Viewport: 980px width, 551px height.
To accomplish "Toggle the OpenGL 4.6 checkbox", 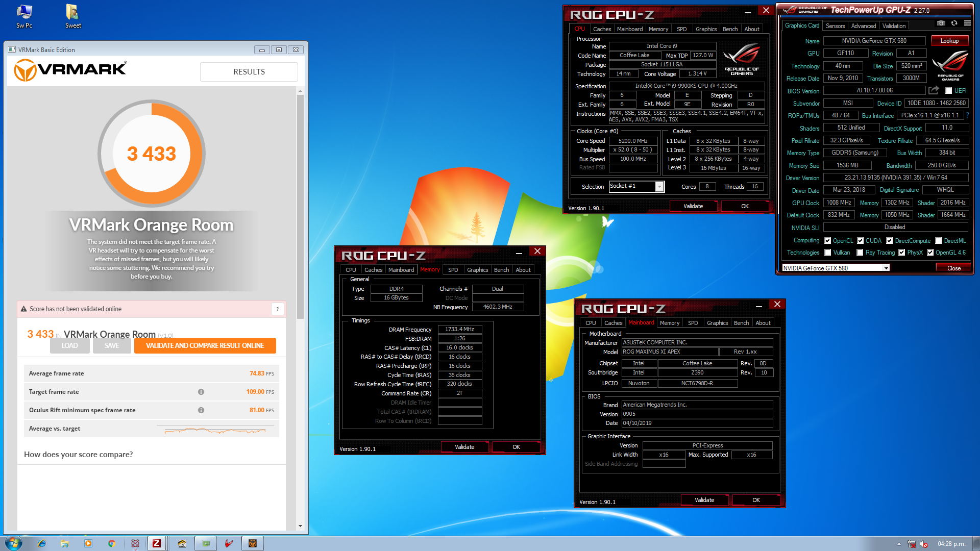I will point(930,253).
